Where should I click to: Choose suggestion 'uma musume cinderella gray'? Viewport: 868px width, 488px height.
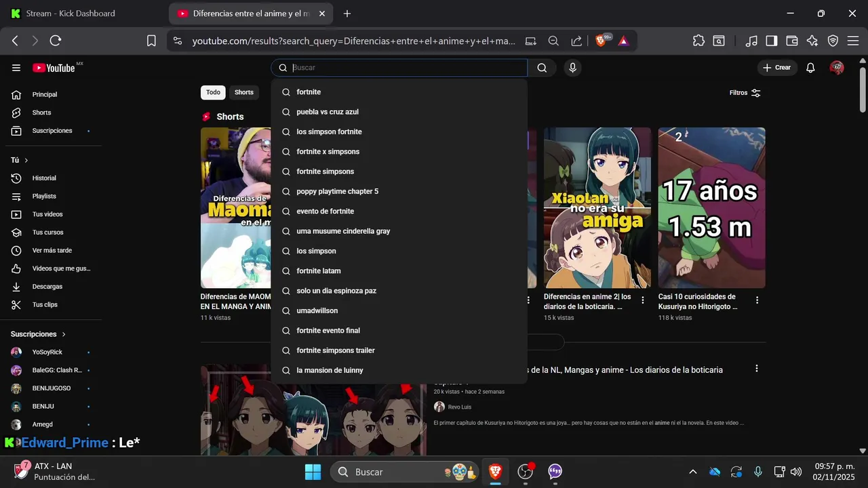click(399, 231)
